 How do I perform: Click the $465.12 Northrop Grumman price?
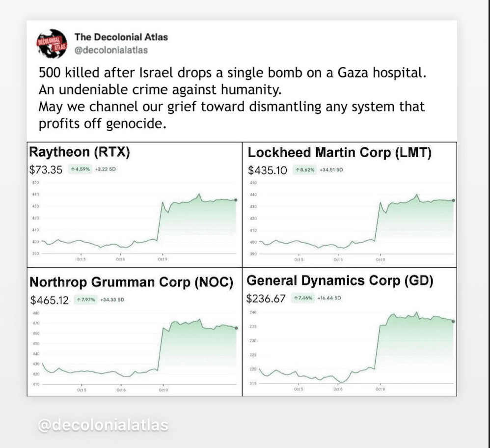click(x=49, y=300)
